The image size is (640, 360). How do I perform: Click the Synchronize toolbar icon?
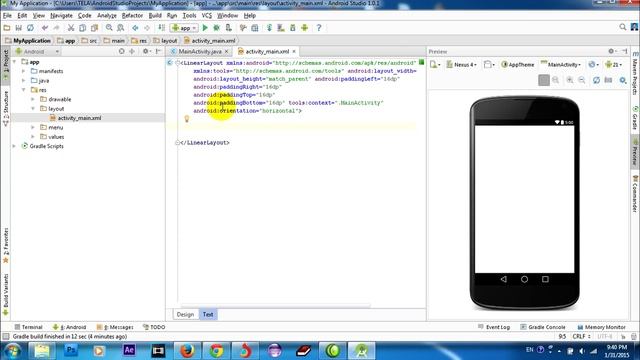pyautogui.click(x=30, y=28)
